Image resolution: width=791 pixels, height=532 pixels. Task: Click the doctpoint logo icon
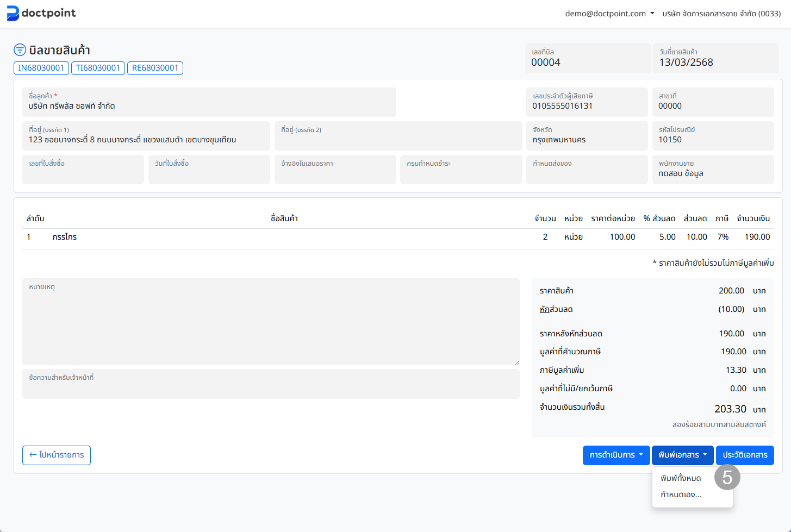click(13, 14)
